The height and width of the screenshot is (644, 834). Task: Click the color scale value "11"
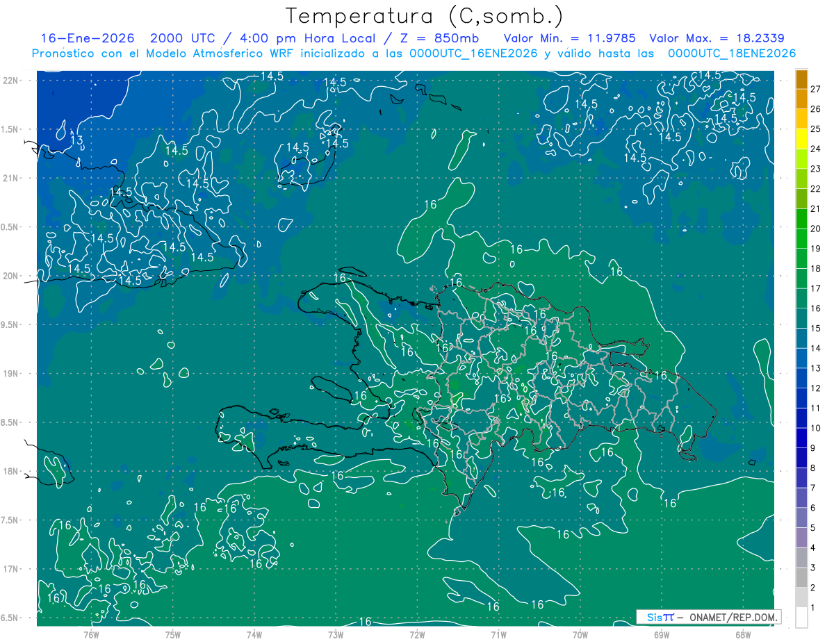(x=816, y=408)
